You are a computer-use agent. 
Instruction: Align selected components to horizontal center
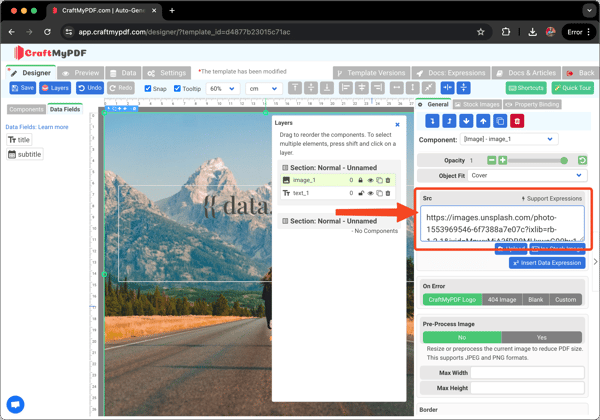362,88
